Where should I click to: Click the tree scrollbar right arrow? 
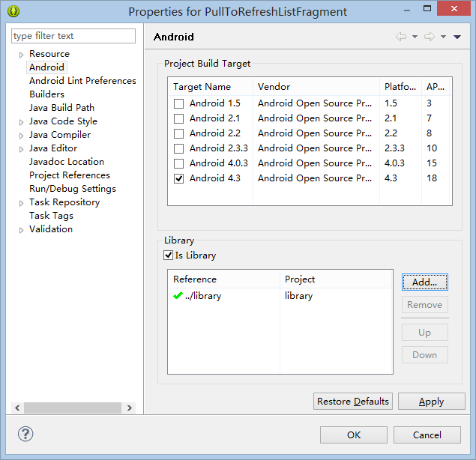pyautogui.click(x=130, y=408)
